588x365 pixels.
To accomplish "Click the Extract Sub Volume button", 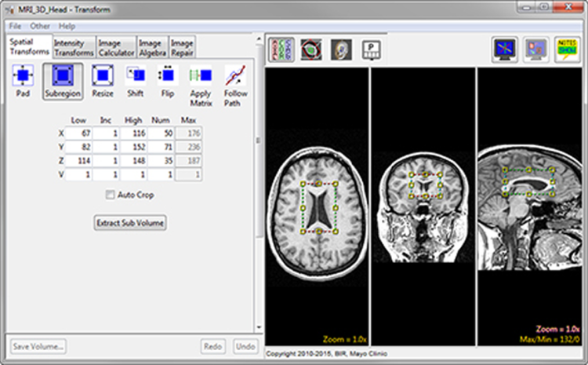I will (130, 223).
